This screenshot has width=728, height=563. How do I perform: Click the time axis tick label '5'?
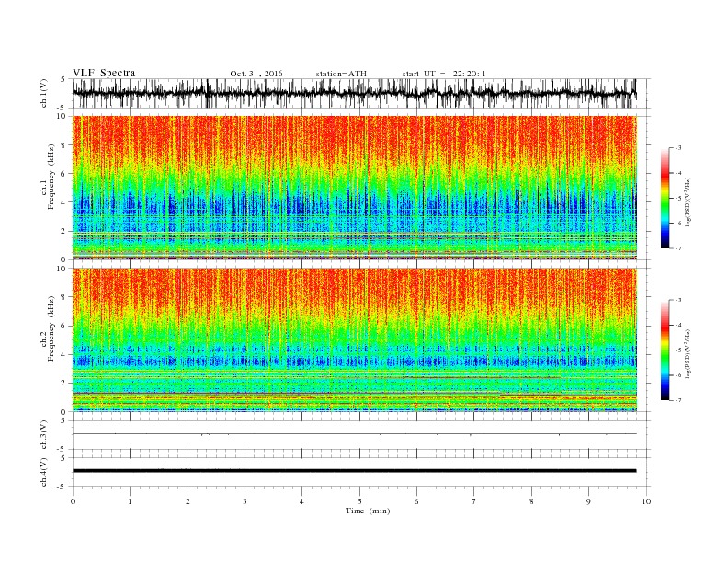359,501
